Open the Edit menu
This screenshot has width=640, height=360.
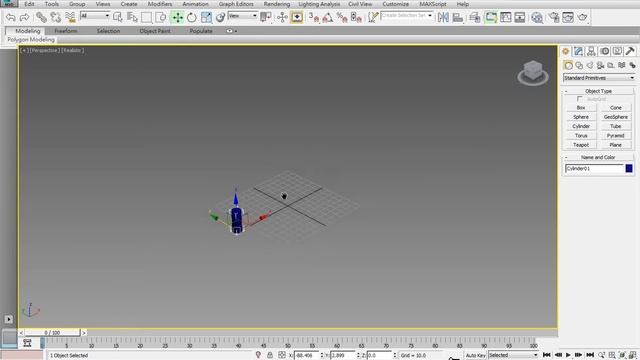[x=29, y=4]
